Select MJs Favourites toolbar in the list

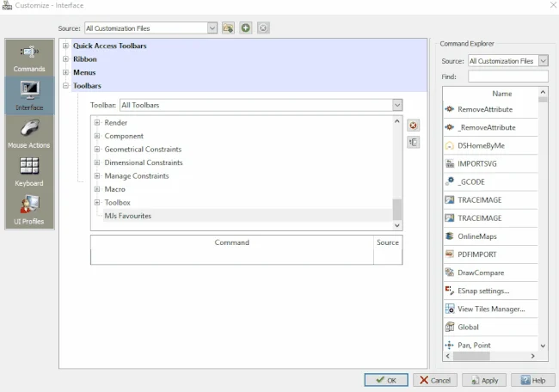(x=127, y=216)
